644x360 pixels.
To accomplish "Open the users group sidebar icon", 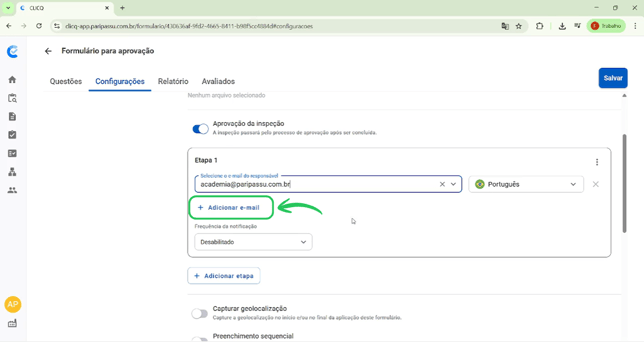I will tap(12, 190).
